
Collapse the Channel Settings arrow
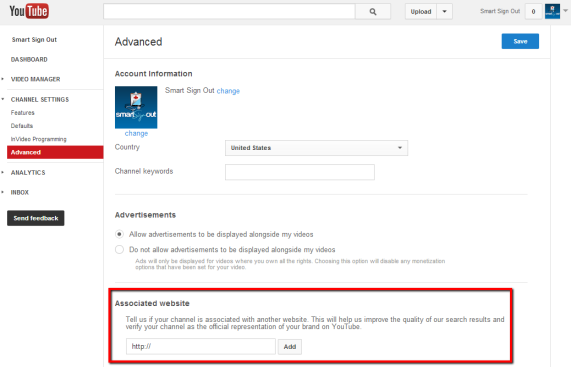coord(3,99)
